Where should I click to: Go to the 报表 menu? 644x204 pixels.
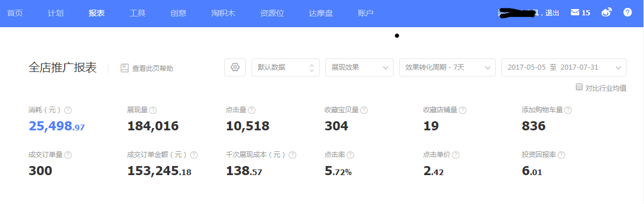tap(97, 13)
